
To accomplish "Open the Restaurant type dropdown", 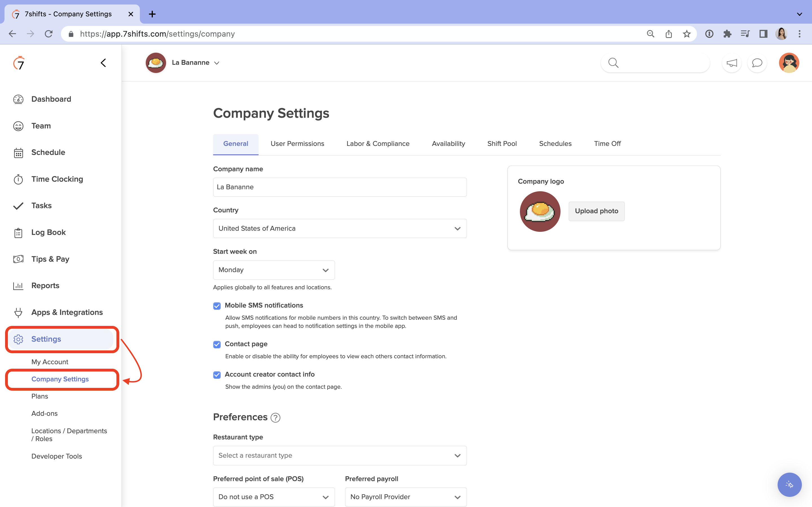I will [x=339, y=456].
